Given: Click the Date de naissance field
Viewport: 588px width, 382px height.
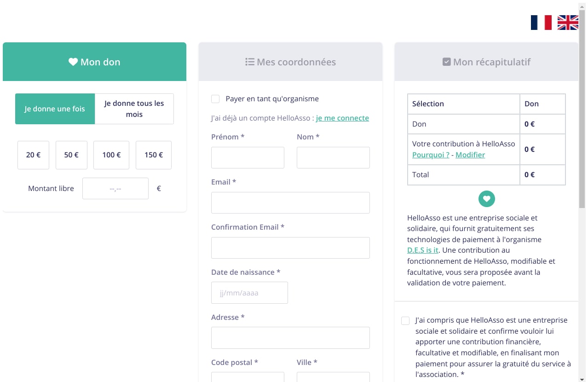Looking at the screenshot, I should click(249, 293).
